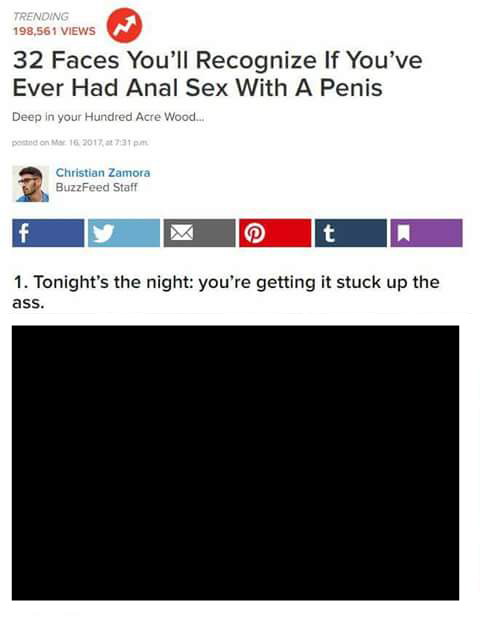Click the 'Tonight's the night' item heading
The height and width of the screenshot is (618, 480).
pyautogui.click(x=226, y=292)
